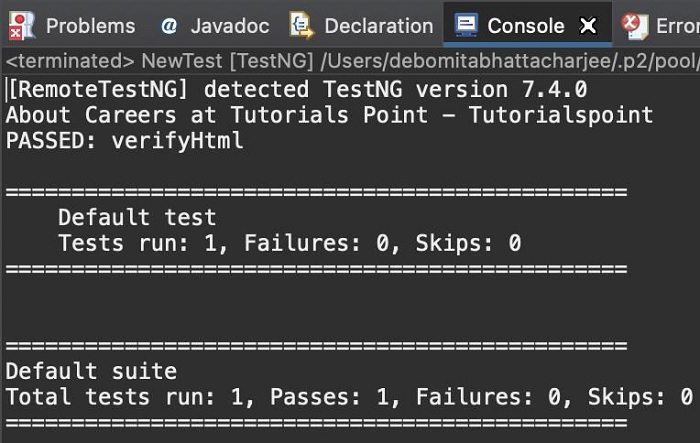The height and width of the screenshot is (443, 700).
Task: Switch to the Problems tab
Action: (90, 25)
